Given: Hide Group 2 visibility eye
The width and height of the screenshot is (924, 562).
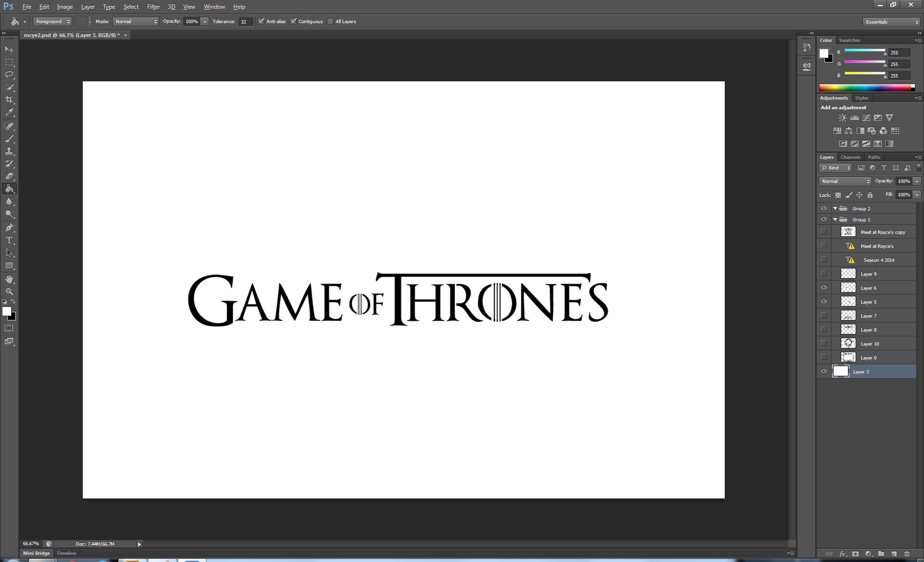Looking at the screenshot, I should (x=824, y=208).
